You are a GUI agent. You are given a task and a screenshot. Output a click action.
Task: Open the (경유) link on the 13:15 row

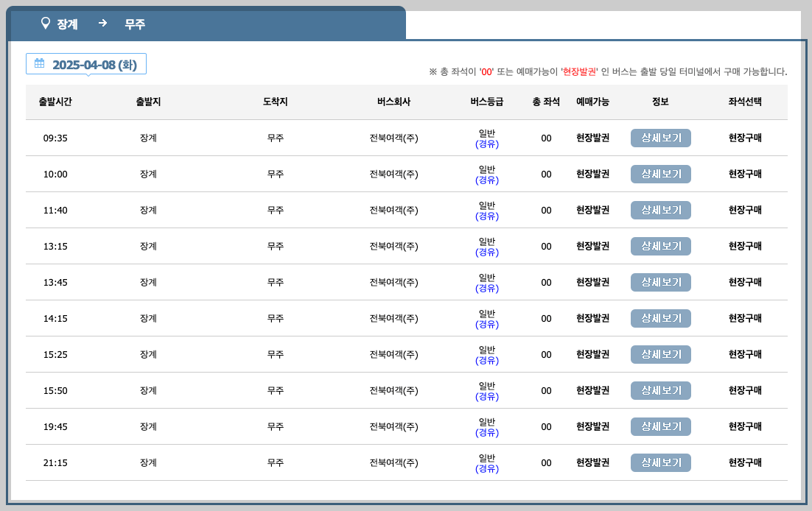click(487, 251)
